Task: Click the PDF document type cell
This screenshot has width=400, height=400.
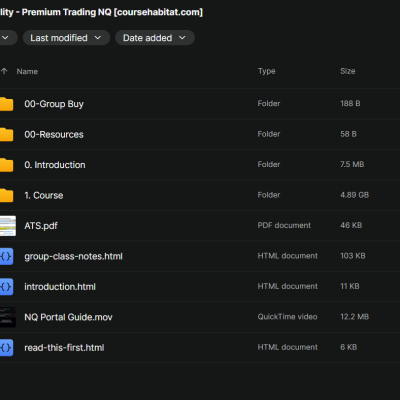Action: pos(284,225)
